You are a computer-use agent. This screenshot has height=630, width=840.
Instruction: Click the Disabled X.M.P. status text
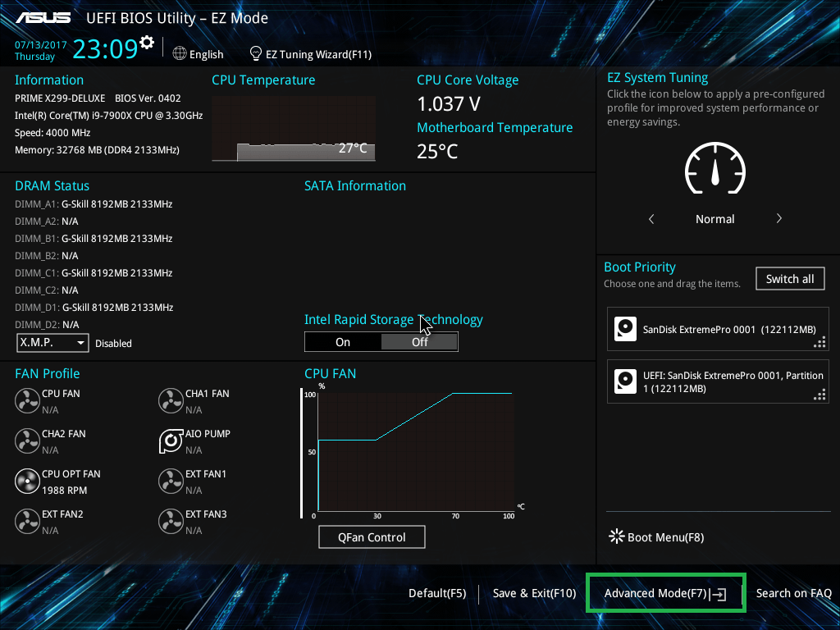[x=113, y=344]
